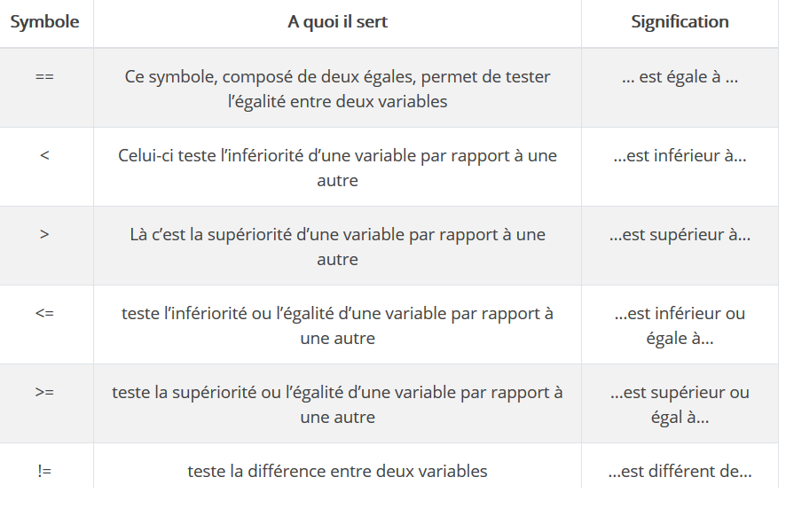The height and width of the screenshot is (532, 786).
Task: Click the text teste la supériorité ou l'égalité
Action: [337, 404]
